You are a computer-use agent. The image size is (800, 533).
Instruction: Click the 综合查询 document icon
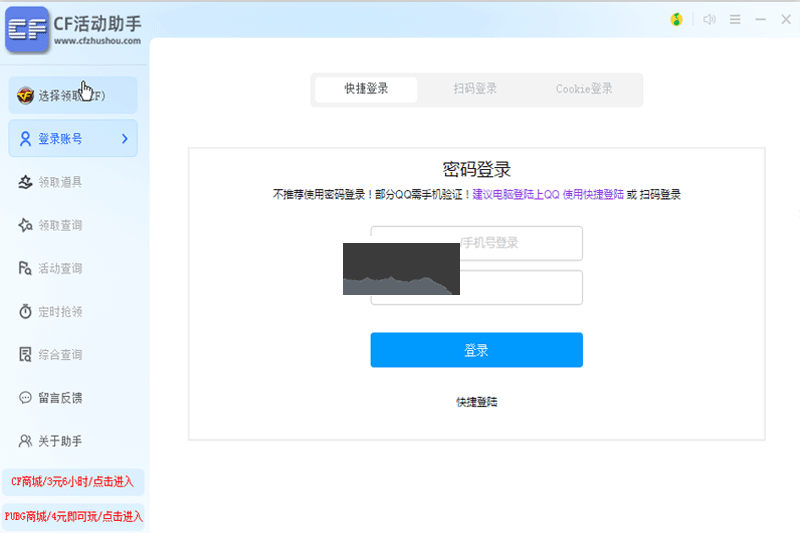25,354
